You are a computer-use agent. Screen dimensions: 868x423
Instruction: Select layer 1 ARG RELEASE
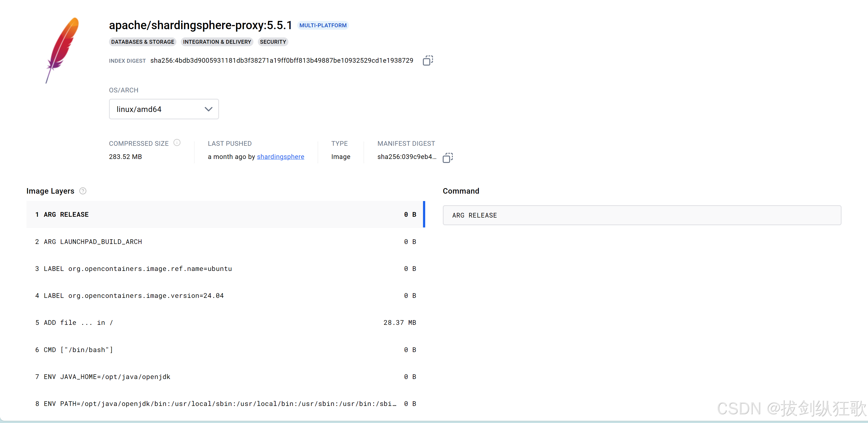(225, 215)
